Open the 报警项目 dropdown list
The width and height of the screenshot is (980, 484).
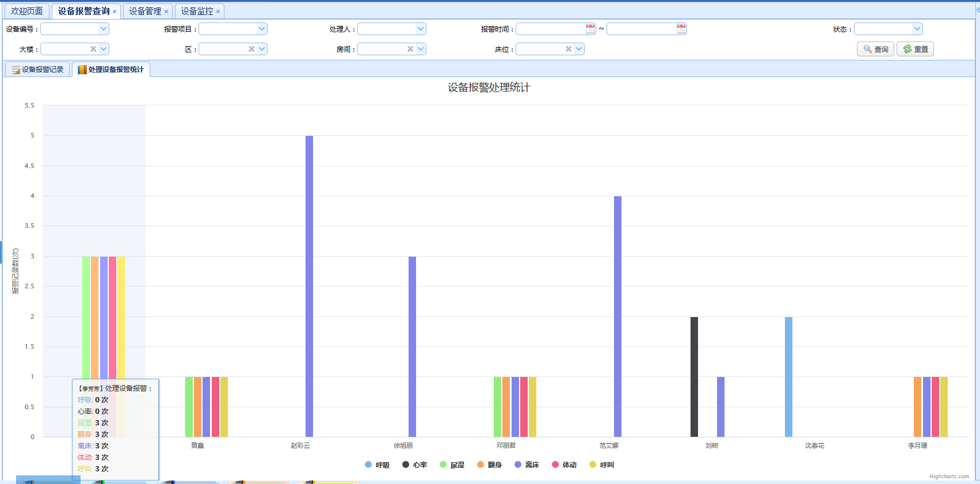pos(262,29)
